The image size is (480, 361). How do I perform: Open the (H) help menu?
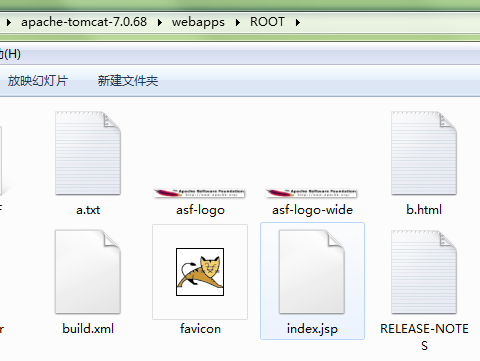click(x=10, y=54)
